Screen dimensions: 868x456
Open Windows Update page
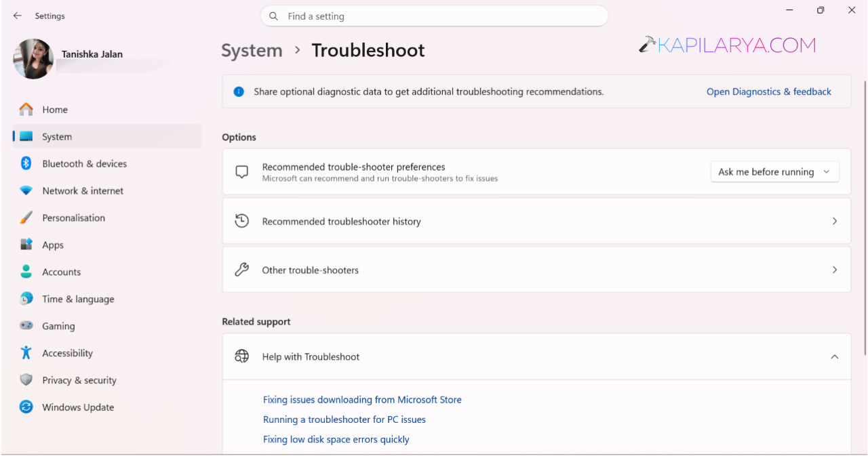coord(107,407)
